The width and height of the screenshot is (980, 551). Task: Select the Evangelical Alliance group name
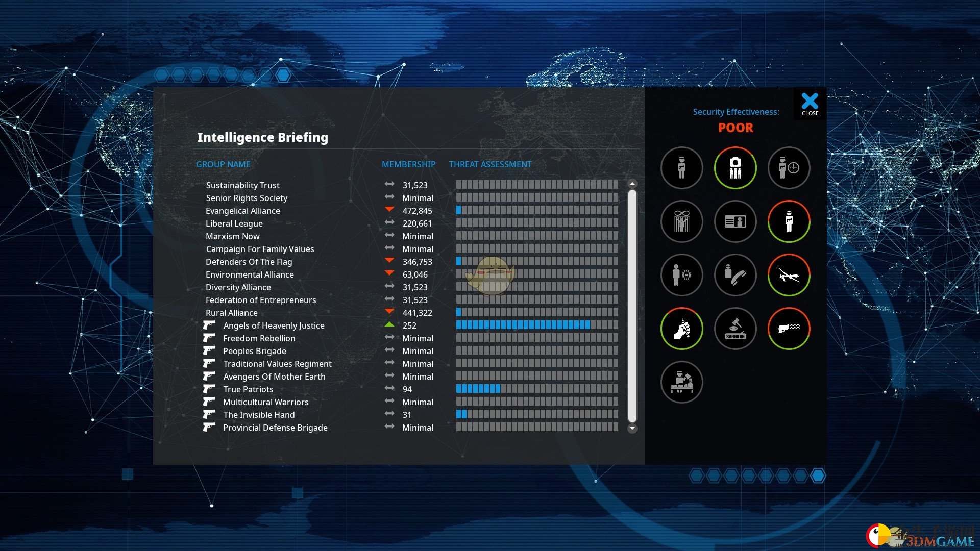pos(243,211)
